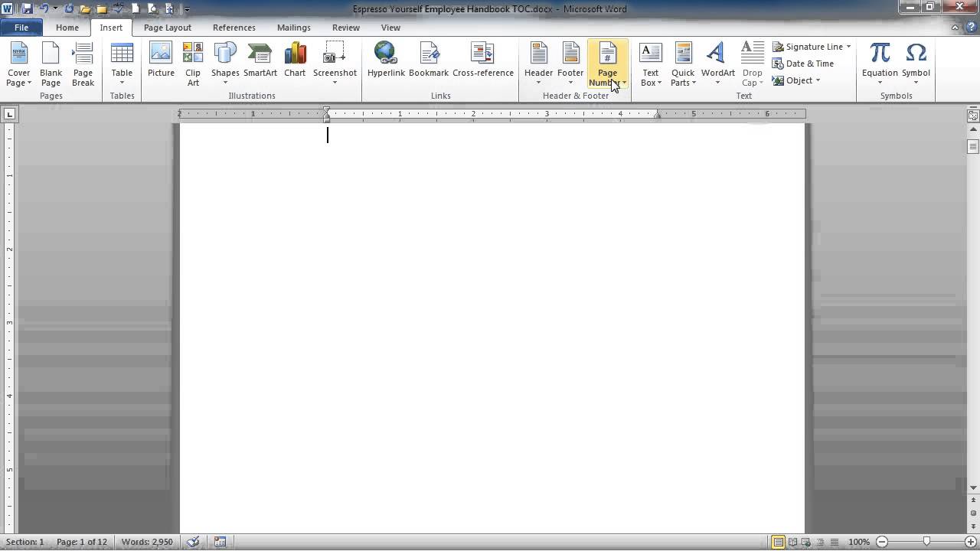Open the File tab
The height and width of the screenshot is (551, 980).
click(21, 28)
